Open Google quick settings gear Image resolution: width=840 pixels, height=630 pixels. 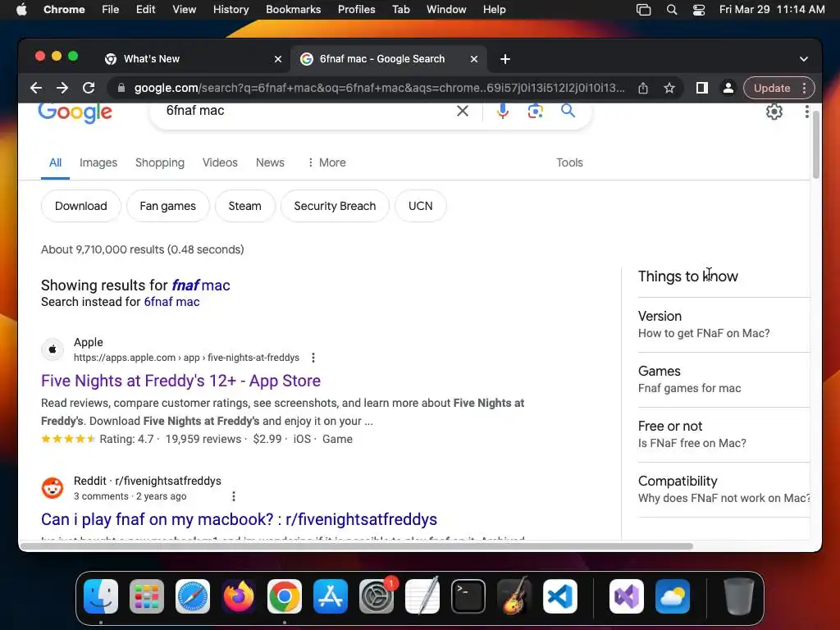[x=774, y=112]
